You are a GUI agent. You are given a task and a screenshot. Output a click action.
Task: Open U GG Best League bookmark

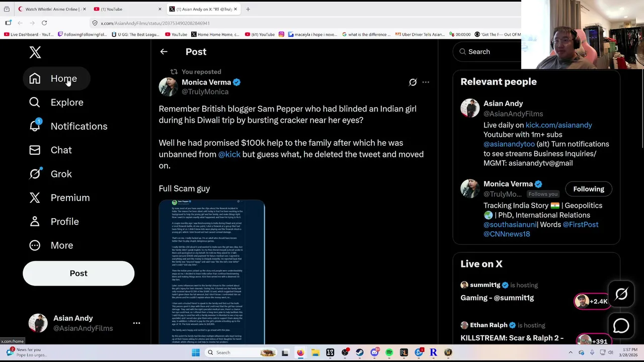[x=135, y=35]
